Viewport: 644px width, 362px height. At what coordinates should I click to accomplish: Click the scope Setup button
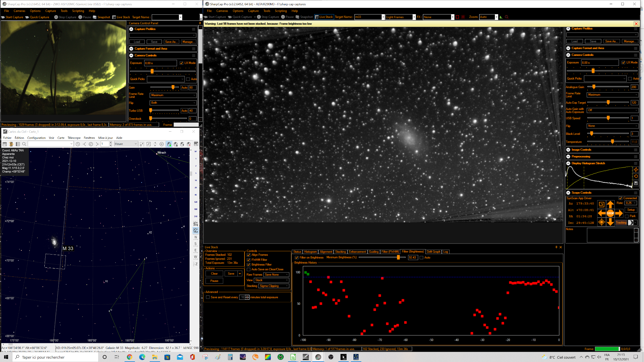(x=631, y=210)
